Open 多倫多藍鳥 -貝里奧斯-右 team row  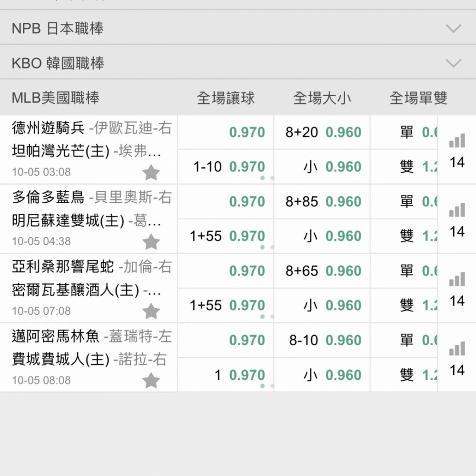(x=92, y=198)
